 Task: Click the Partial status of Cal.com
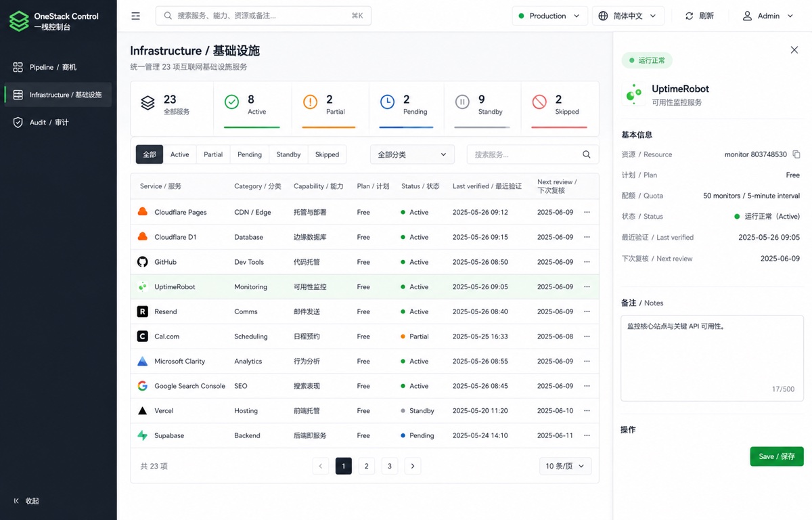(414, 336)
